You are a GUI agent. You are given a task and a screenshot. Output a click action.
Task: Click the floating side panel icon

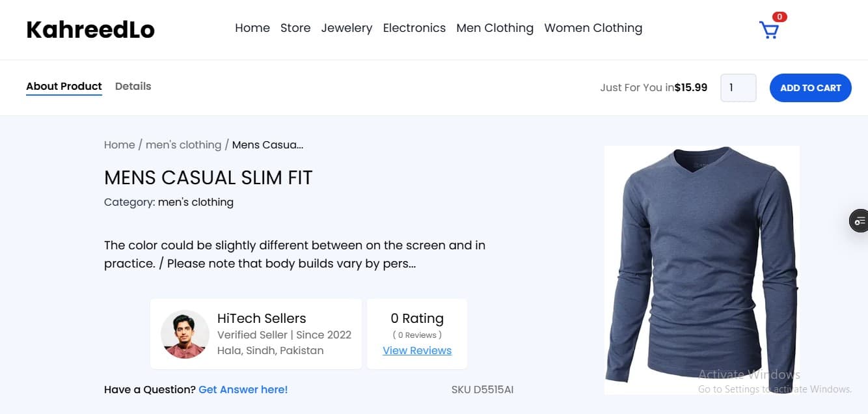click(x=860, y=221)
